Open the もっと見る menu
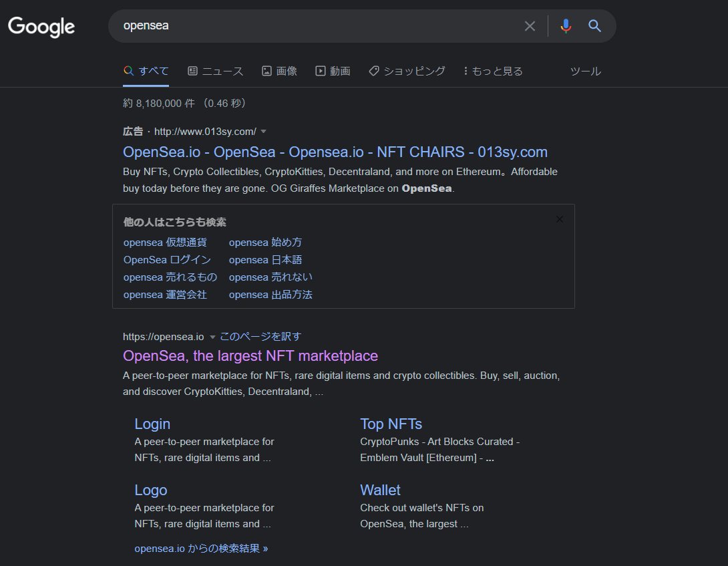This screenshot has height=566, width=728. pyautogui.click(x=493, y=71)
